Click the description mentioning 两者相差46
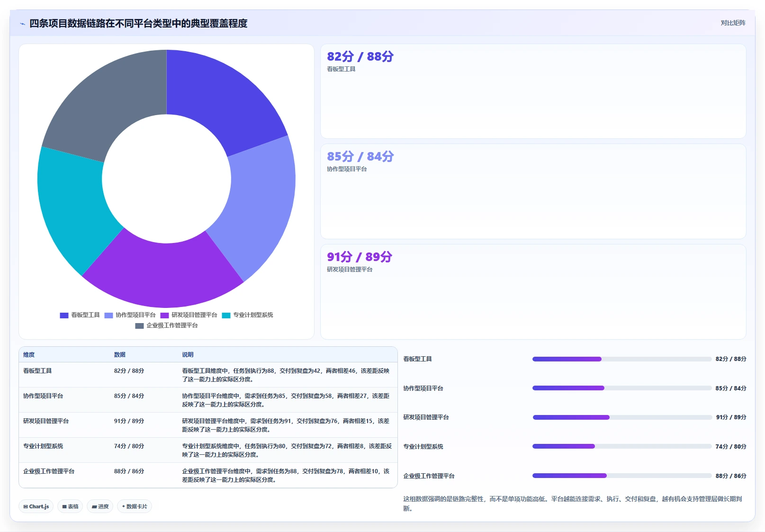 tap(286, 375)
